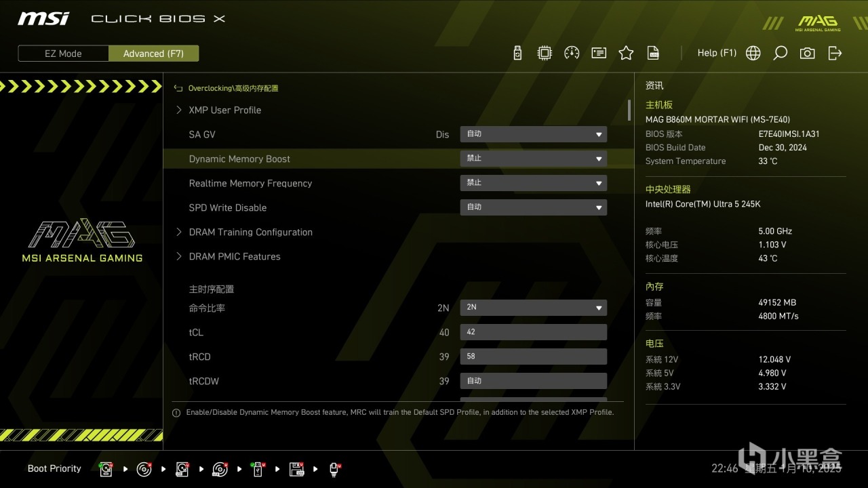Click the settings list vertical scrollbar
Image resolution: width=868 pixels, height=488 pixels.
(x=629, y=110)
